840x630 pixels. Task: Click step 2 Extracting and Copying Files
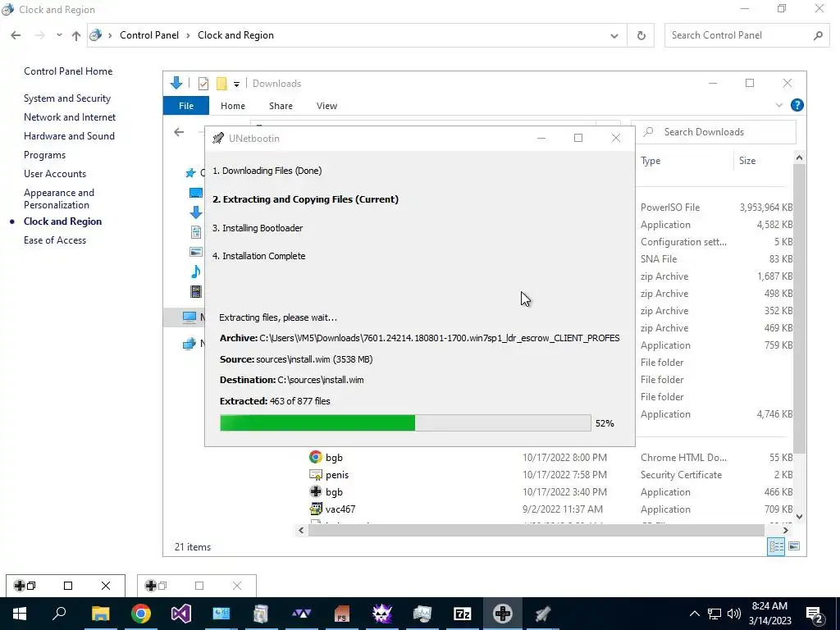click(x=305, y=199)
